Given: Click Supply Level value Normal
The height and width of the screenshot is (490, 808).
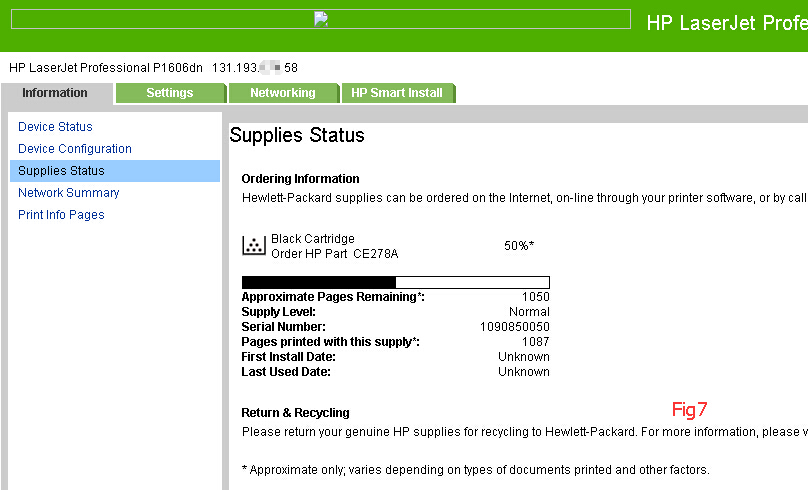Looking at the screenshot, I should point(529,312).
